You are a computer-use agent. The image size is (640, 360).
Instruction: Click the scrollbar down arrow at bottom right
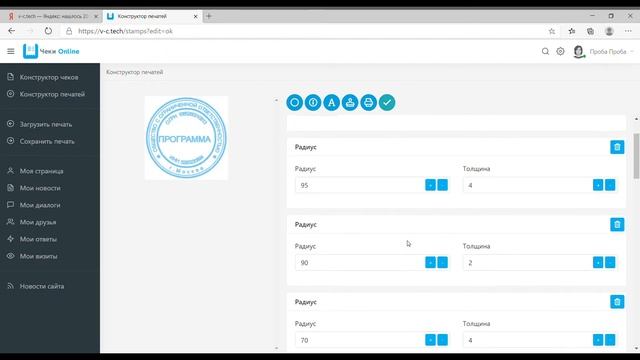pos(636,349)
